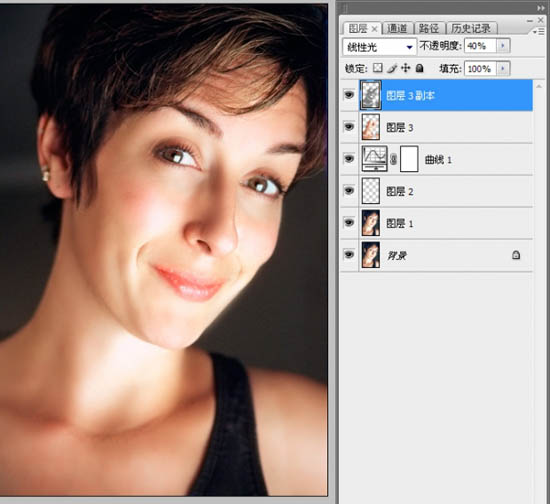
Task: Toggle visibility of 图层 3 副本 layer
Action: [x=349, y=95]
